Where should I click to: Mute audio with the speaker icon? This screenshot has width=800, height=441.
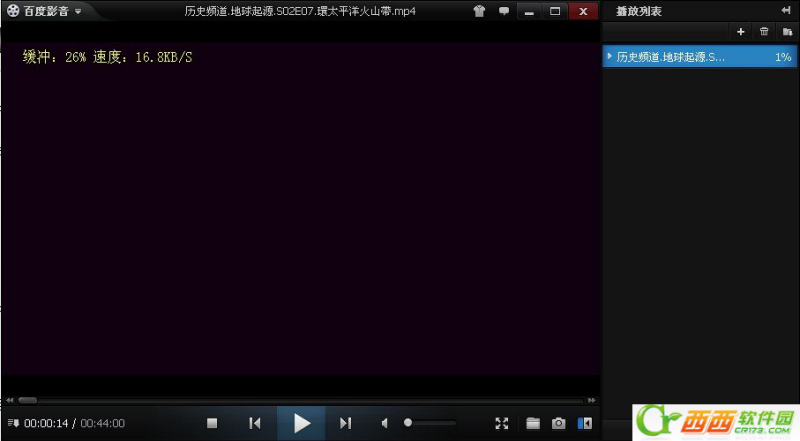pos(385,423)
